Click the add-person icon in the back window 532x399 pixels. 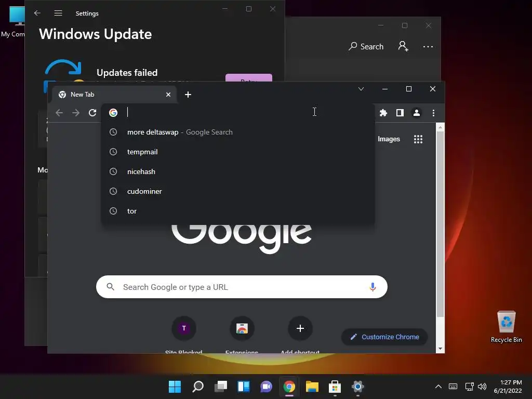click(x=403, y=46)
